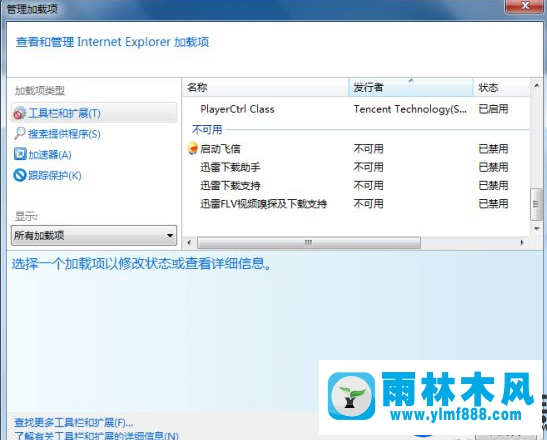Viewport: 547px width, 440px height.
Task: Open 跟踪保护(K) add-on type
Action: (x=55, y=175)
